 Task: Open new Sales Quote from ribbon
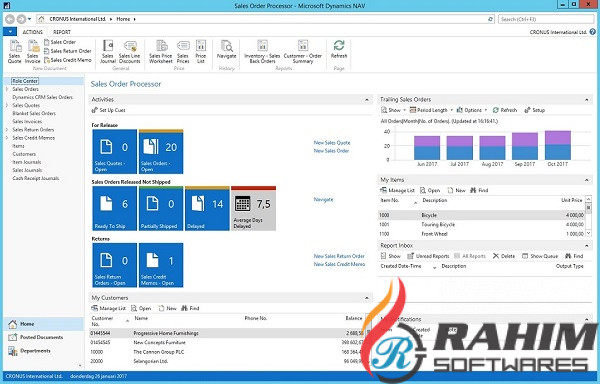pyautogui.click(x=15, y=52)
